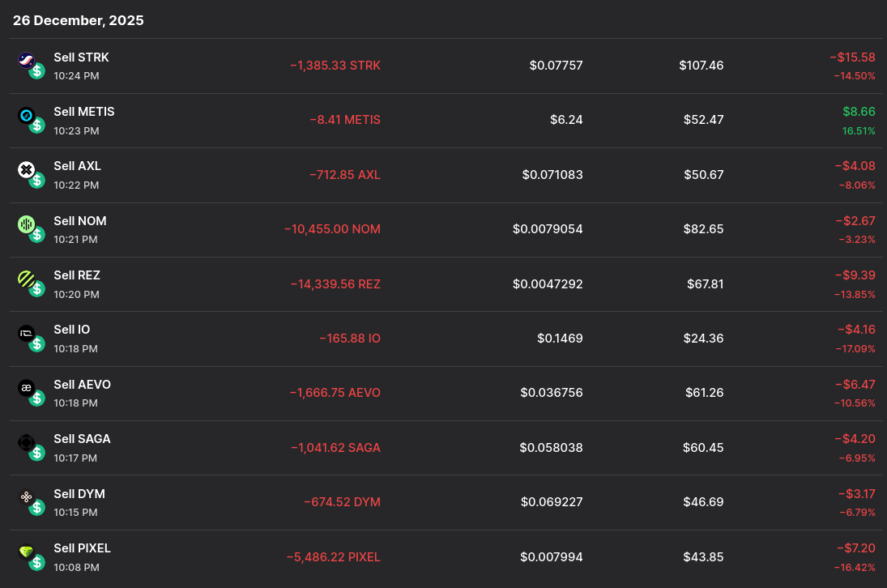This screenshot has width=887, height=588.
Task: Click the 26 December, 2025 date header
Action: [x=79, y=21]
